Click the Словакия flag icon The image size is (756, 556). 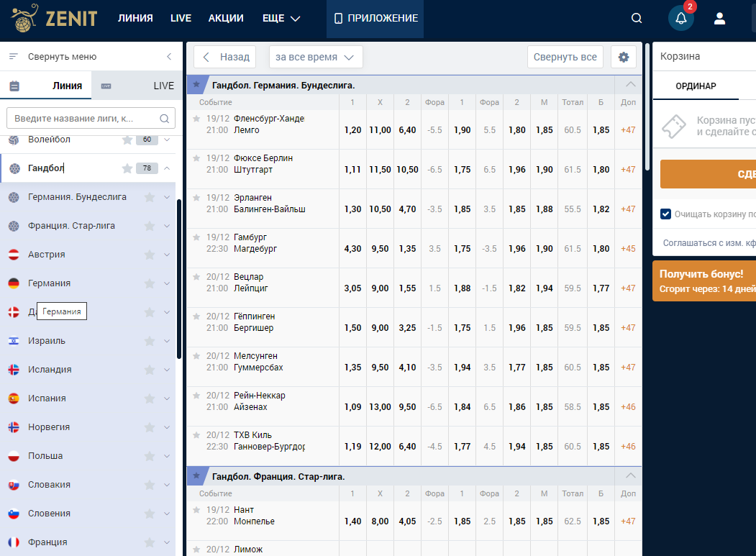[x=14, y=485]
